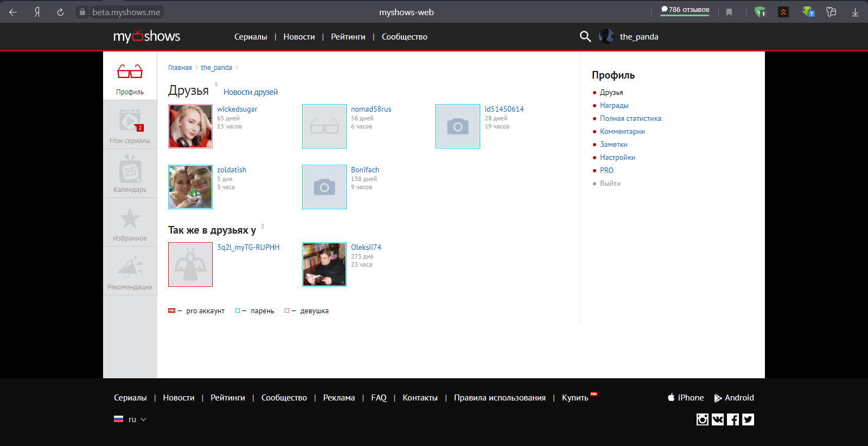Click wickedsugar username link
The width and height of the screenshot is (868, 446).
(237, 109)
